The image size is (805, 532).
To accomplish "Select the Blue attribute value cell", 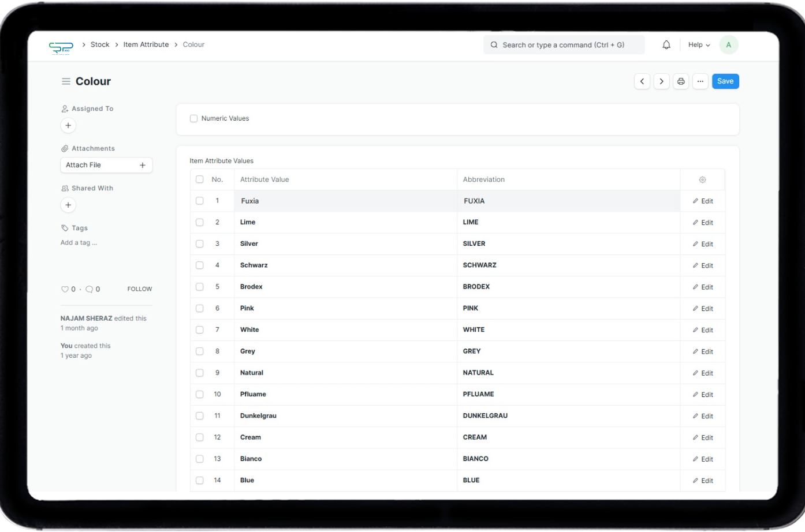I will [345, 480].
